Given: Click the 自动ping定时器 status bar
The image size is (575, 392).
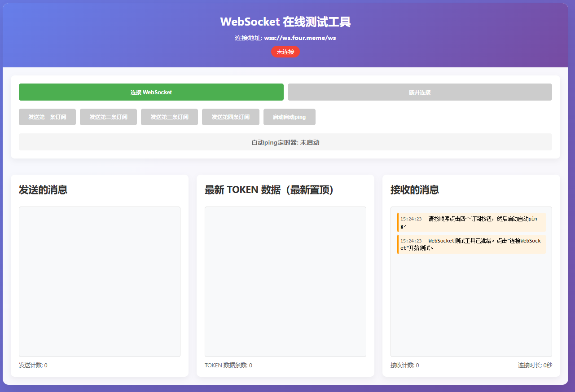Looking at the screenshot, I should pyautogui.click(x=285, y=141).
